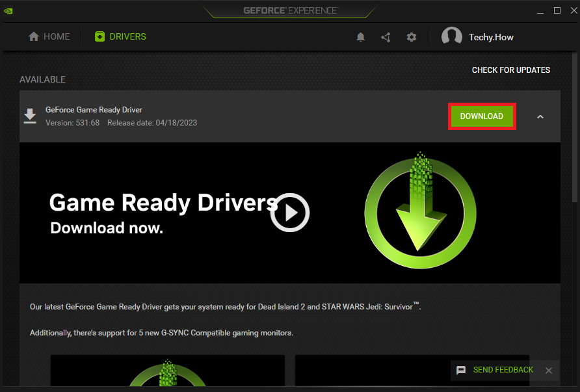Click the driver download arrow icon
580x392 pixels.
[30, 116]
